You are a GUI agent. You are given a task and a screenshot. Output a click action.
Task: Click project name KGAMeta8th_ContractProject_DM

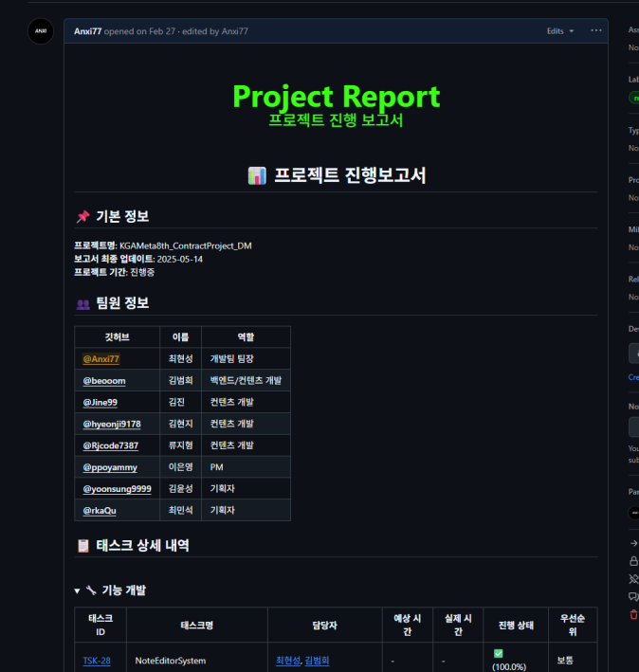(x=186, y=245)
